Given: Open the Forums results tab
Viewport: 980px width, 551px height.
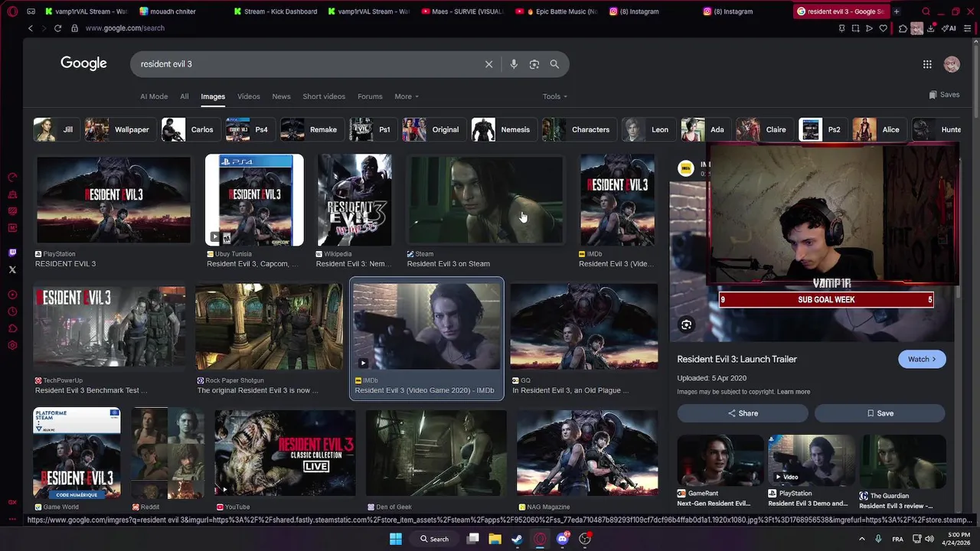Looking at the screenshot, I should (x=370, y=96).
